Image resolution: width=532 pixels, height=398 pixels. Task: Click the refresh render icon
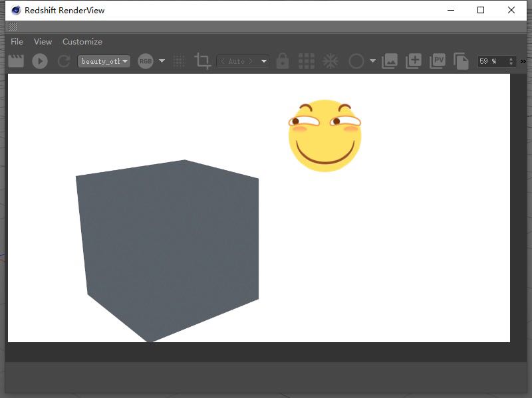click(x=64, y=61)
